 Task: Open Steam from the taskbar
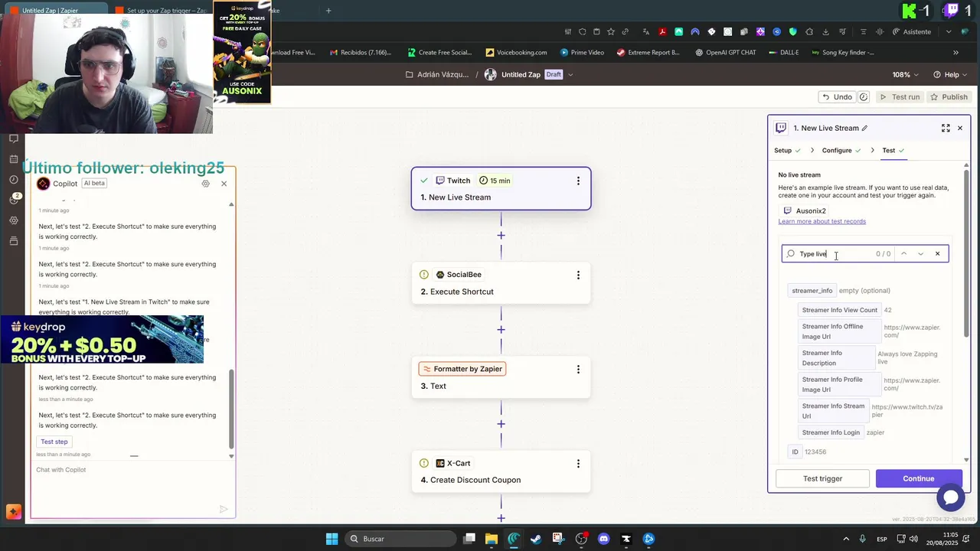[x=536, y=539]
